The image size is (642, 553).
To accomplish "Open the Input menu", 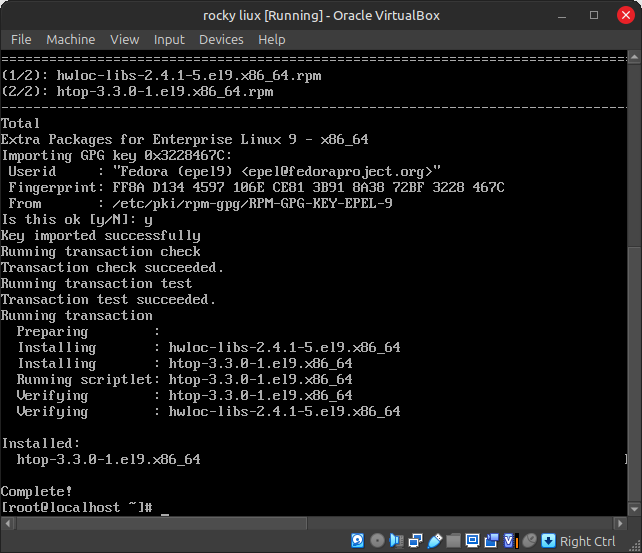I will [169, 39].
